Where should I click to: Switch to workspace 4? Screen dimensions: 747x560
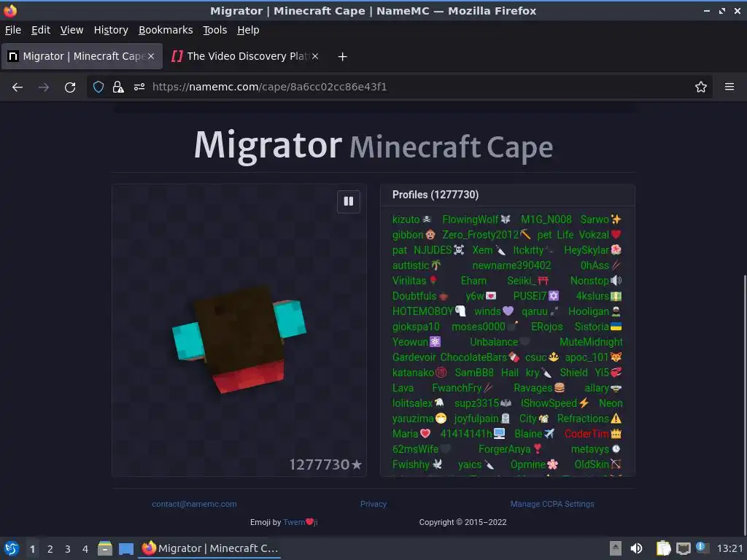pyautogui.click(x=85, y=549)
